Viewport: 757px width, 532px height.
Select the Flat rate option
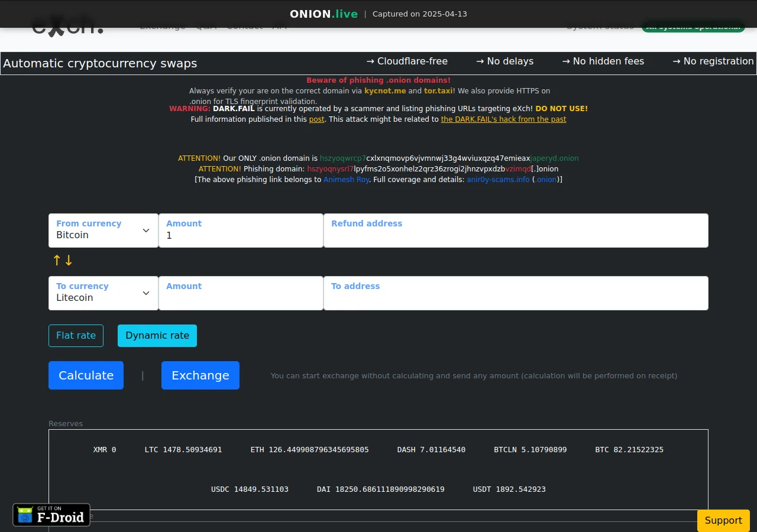point(76,336)
